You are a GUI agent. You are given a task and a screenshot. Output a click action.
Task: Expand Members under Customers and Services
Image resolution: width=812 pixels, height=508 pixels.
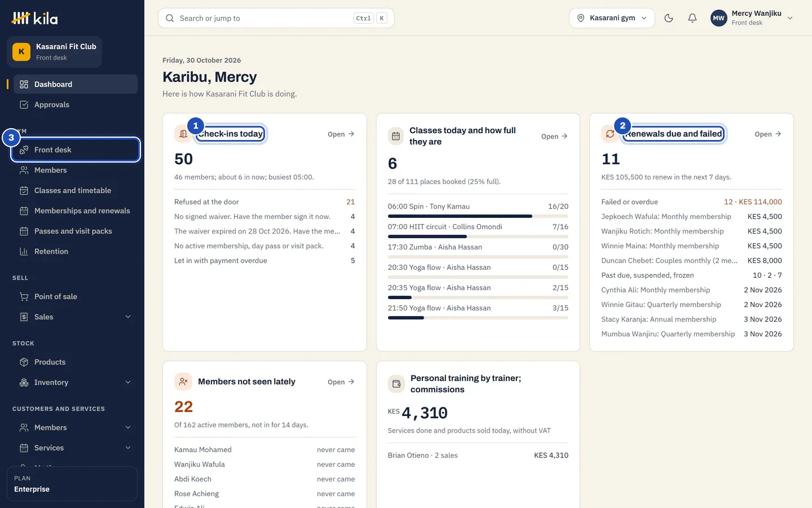pos(128,427)
